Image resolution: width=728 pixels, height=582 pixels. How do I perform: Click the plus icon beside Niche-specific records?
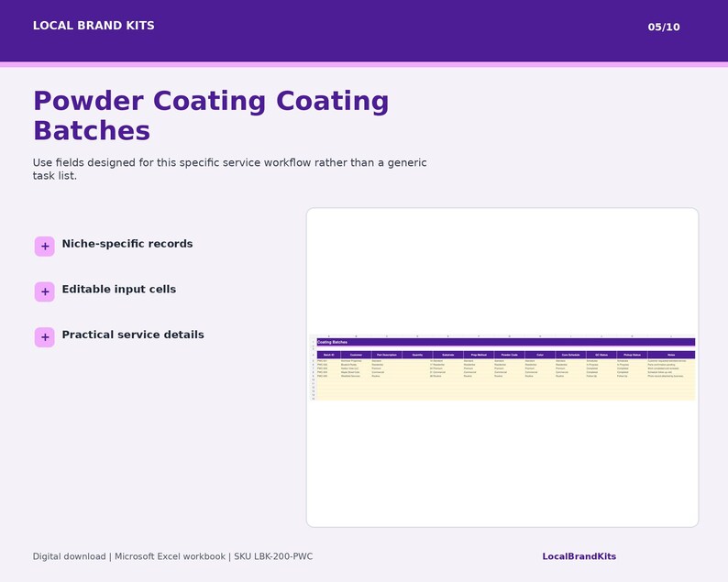coord(45,246)
